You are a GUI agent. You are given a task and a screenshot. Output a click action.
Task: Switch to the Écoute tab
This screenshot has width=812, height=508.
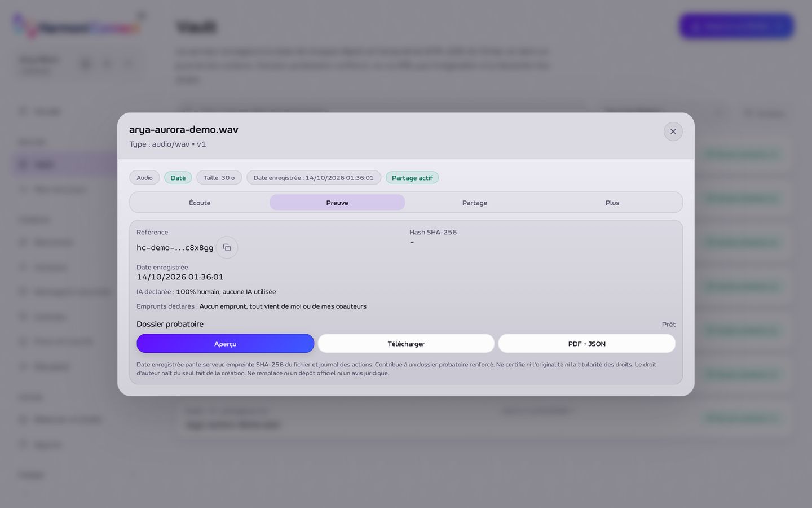[x=200, y=203]
